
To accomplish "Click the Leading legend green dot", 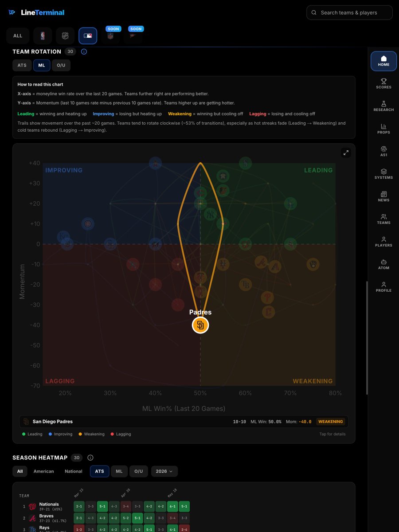I will click(x=23, y=434).
